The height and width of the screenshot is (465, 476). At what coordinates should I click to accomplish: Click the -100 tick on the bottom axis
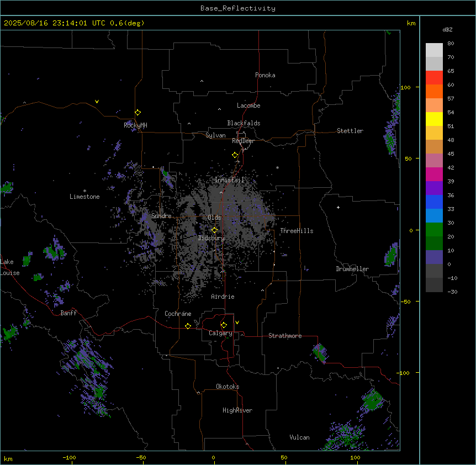[x=70, y=457]
